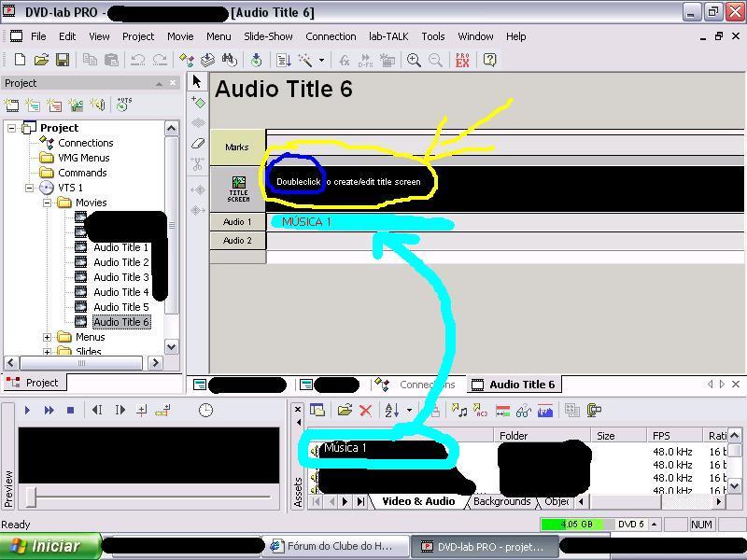
Task: Click the Open folder toolbar icon
Action: (x=41, y=60)
